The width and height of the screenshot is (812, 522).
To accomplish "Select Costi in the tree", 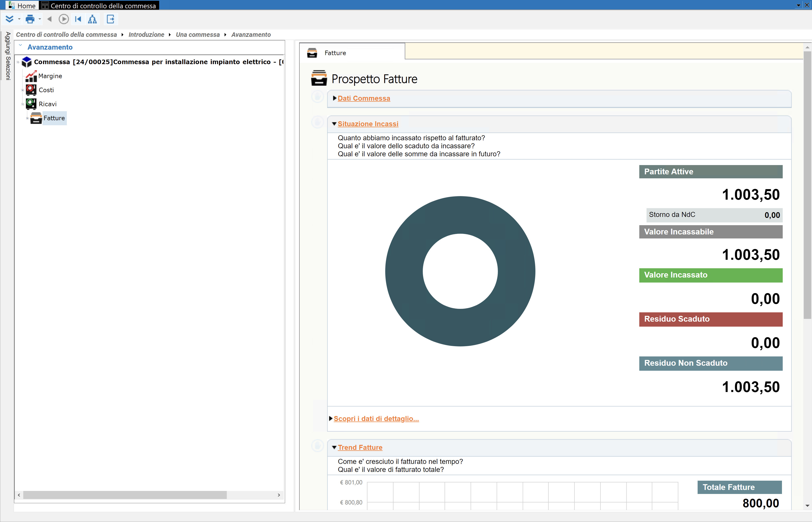I will pos(46,90).
